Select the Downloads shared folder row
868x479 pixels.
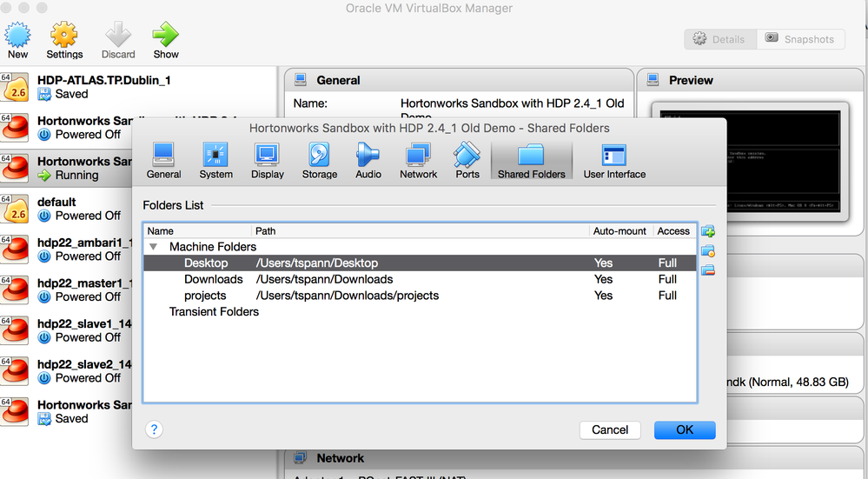420,279
